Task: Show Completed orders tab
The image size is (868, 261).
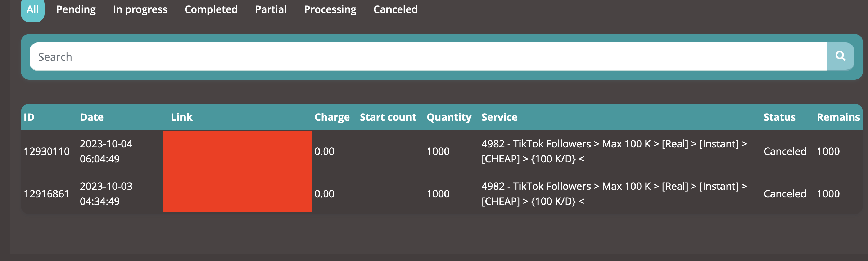Action: click(x=211, y=10)
